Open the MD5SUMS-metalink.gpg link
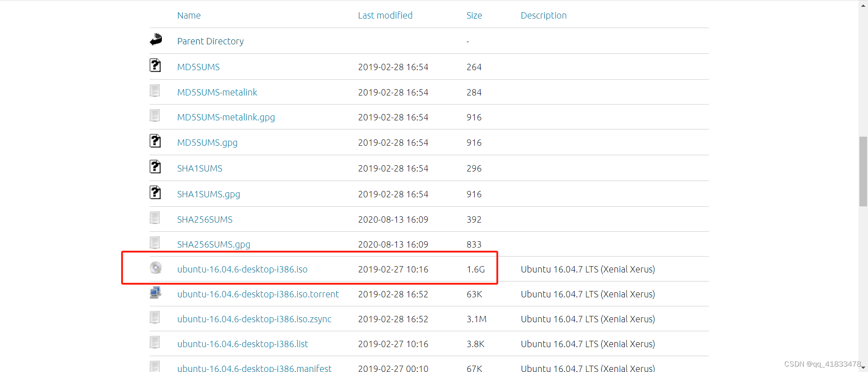The image size is (868, 372). point(226,117)
